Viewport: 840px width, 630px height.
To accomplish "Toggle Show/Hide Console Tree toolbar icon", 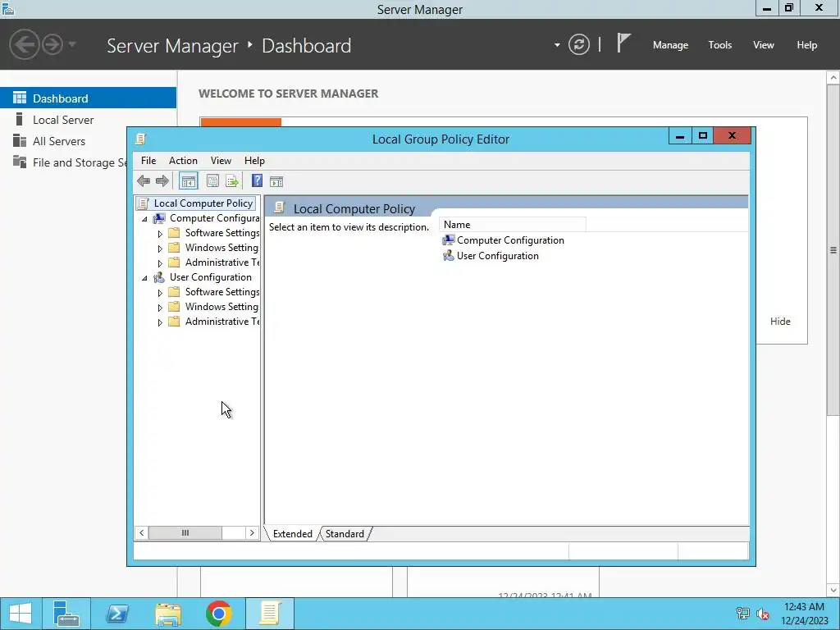I will 188,181.
